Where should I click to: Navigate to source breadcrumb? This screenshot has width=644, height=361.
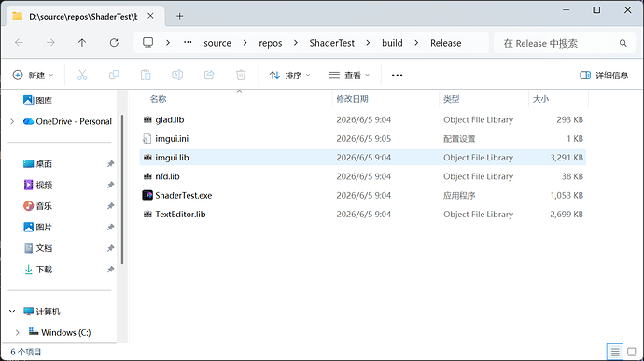[x=217, y=43]
